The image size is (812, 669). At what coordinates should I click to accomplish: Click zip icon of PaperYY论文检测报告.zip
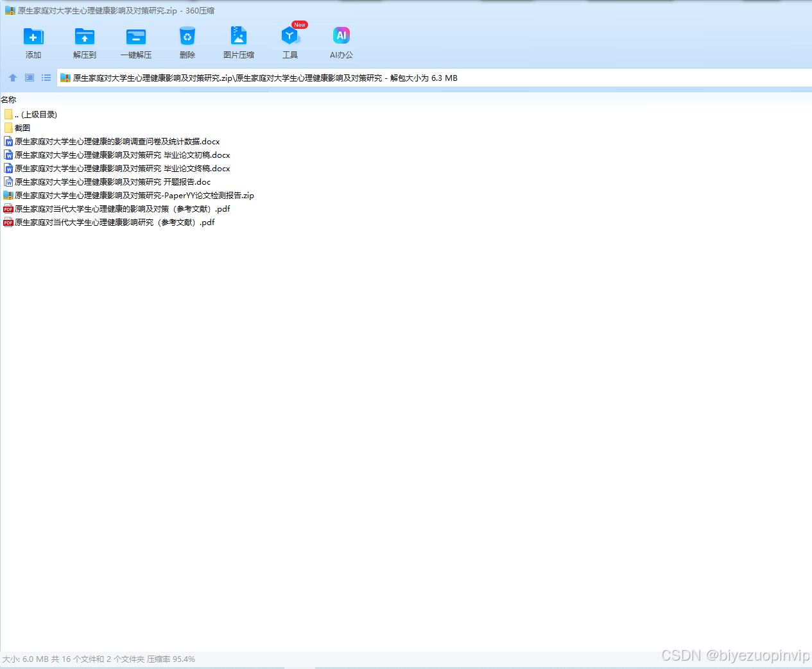pyautogui.click(x=8, y=195)
